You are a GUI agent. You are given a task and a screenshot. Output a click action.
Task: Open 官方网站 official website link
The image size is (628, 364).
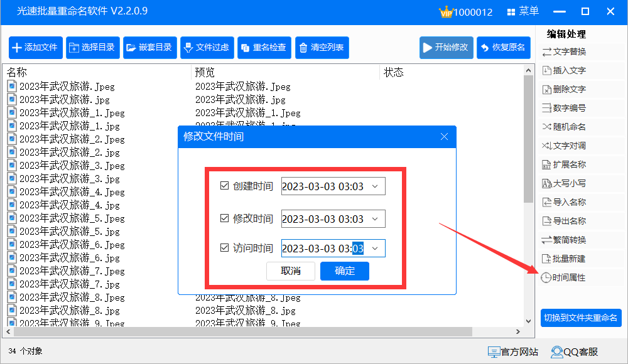point(513,352)
